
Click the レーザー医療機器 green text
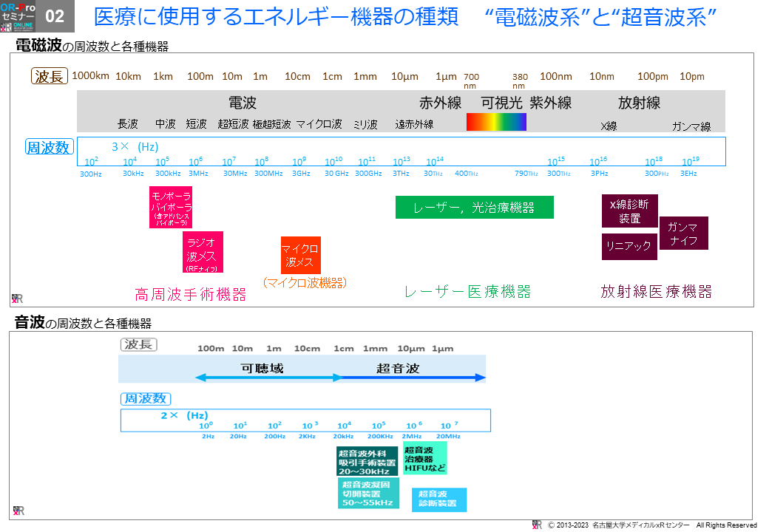click(x=467, y=292)
